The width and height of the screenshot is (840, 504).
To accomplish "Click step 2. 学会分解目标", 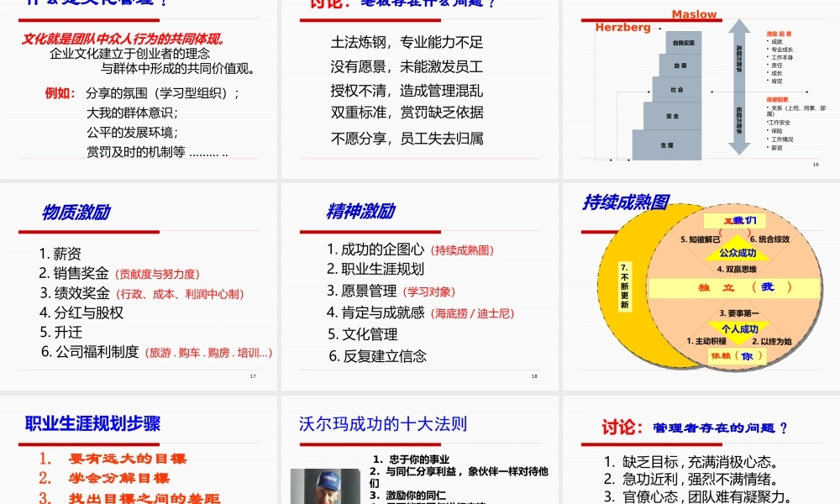I will pyautogui.click(x=104, y=478).
